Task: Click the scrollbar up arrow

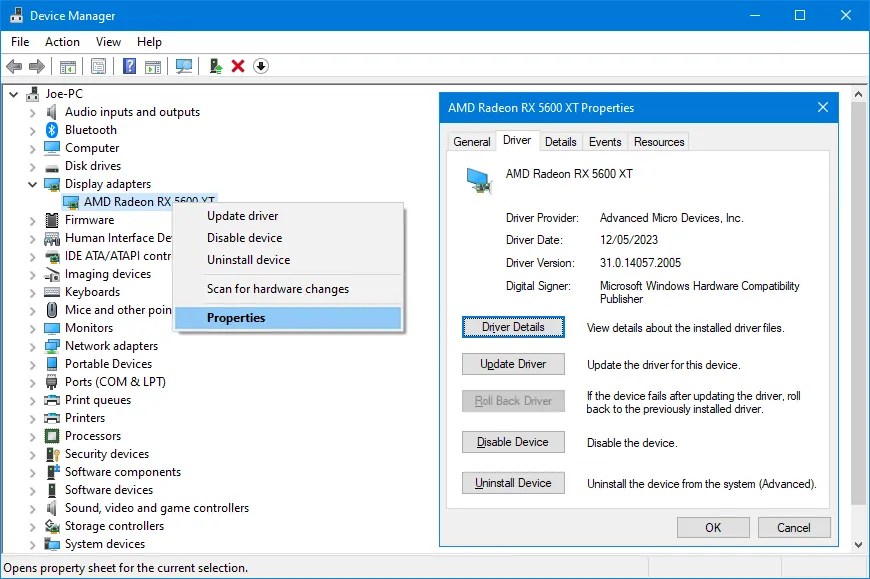Action: [x=858, y=94]
